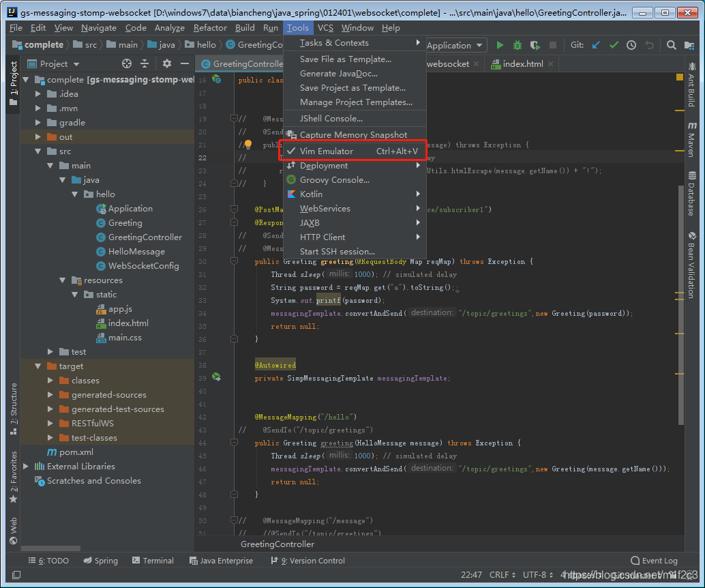Collapse the src folder
This screenshot has height=588, width=705.
pyautogui.click(x=38, y=151)
